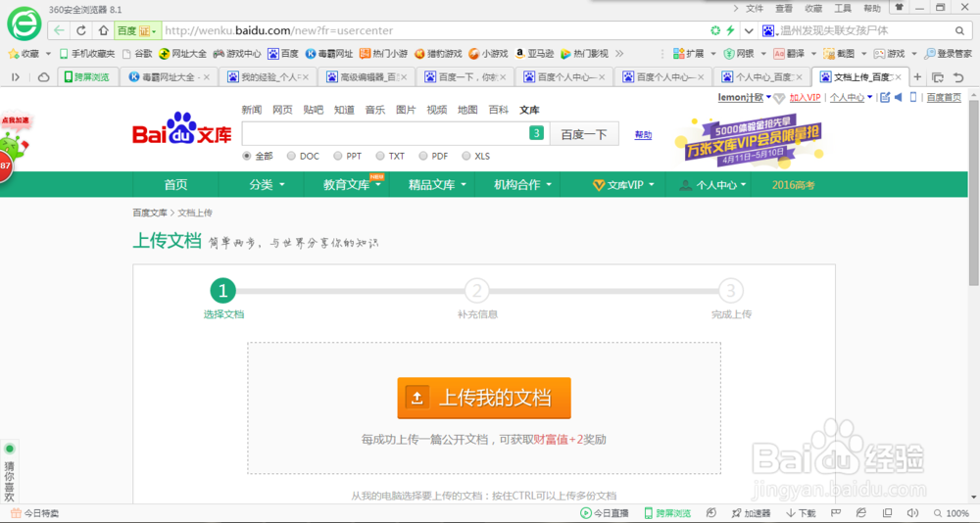Go to browser home page icon

(103, 30)
